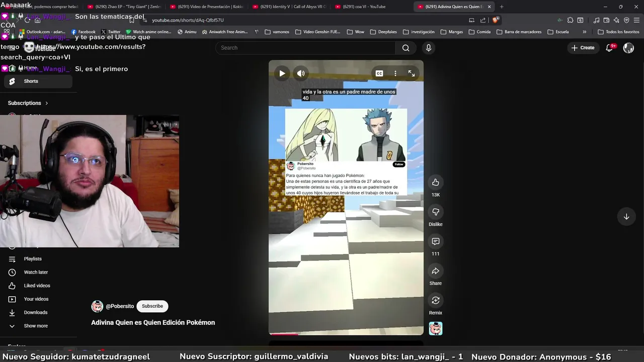The image size is (644, 362).
Task: Open the Brave wallet icon
Action: pos(607,20)
